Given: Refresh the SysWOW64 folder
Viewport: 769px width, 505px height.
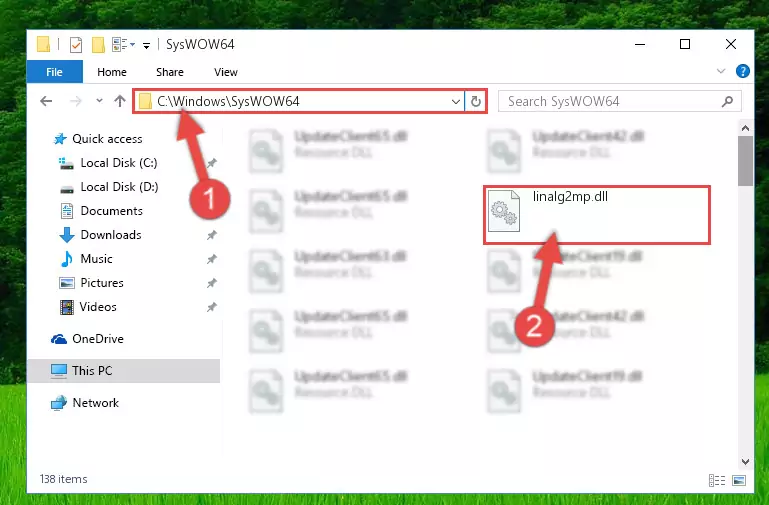Looking at the screenshot, I should (x=476, y=101).
